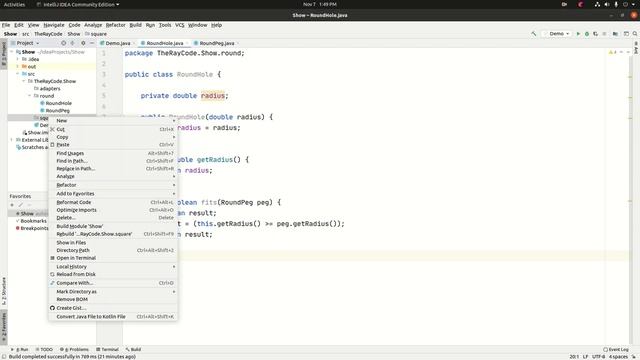
Task: Select Create Gist... in the context menu
Action: click(x=113, y=308)
